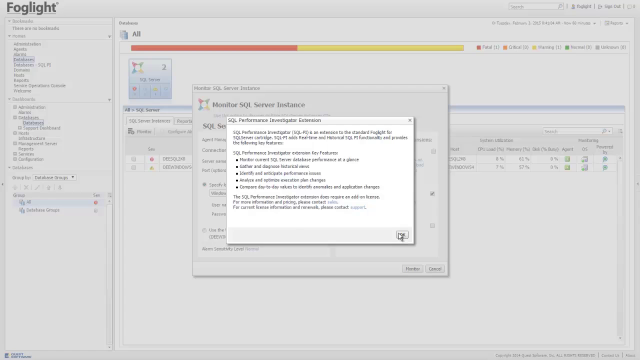Screen dimensions: 640x360
Task: Click OK in SQL Performance Investigator dialog
Action: click(x=402, y=235)
